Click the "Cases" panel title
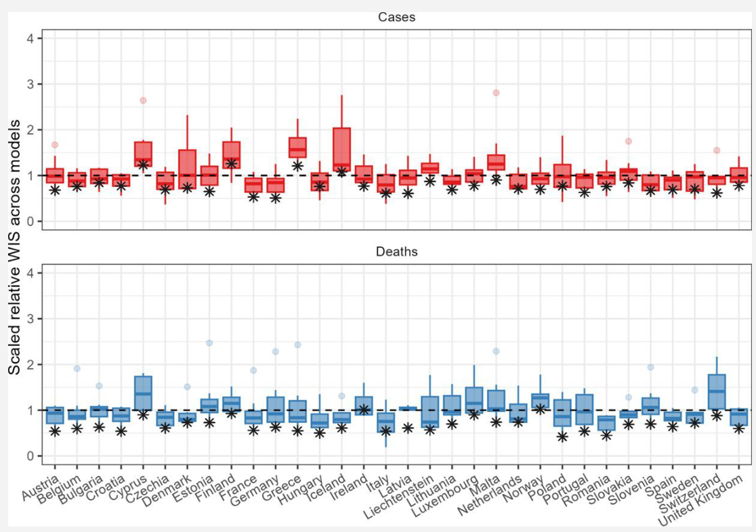The width and height of the screenshot is (756, 532). 396,18
